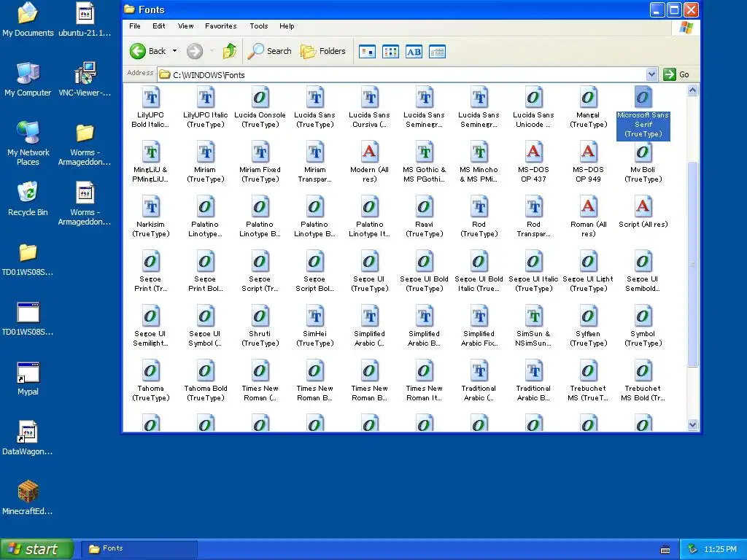
Task: Select the Symbol (TrueType) font
Action: pos(643,327)
